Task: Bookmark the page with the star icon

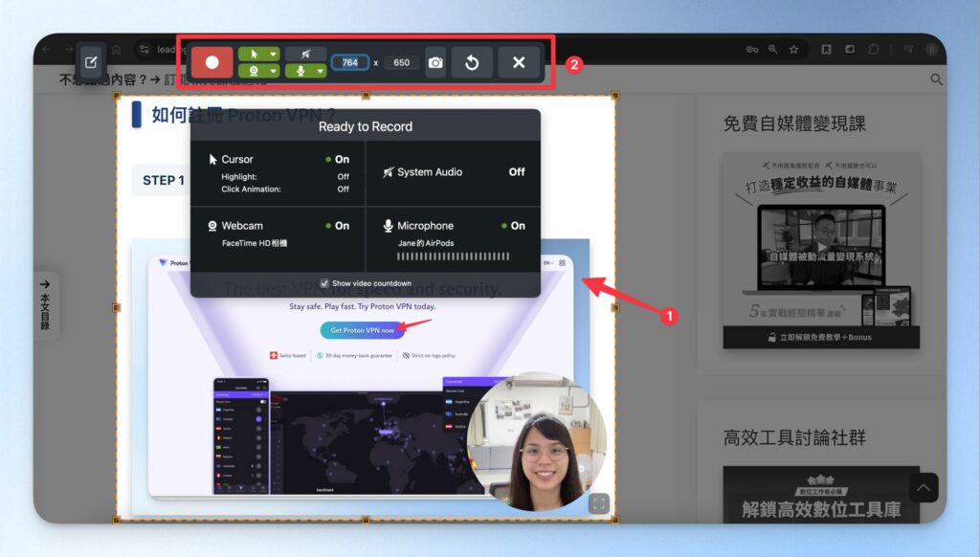Action: 793,49
